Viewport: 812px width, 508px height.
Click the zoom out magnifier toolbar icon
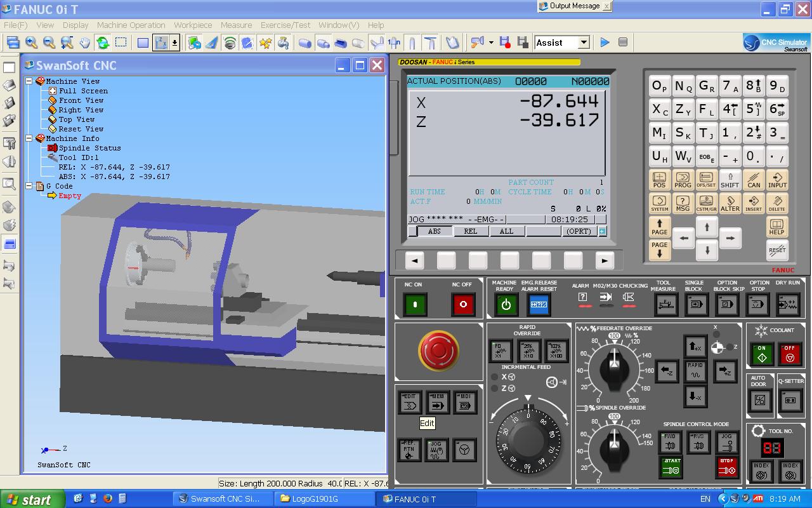pos(49,43)
